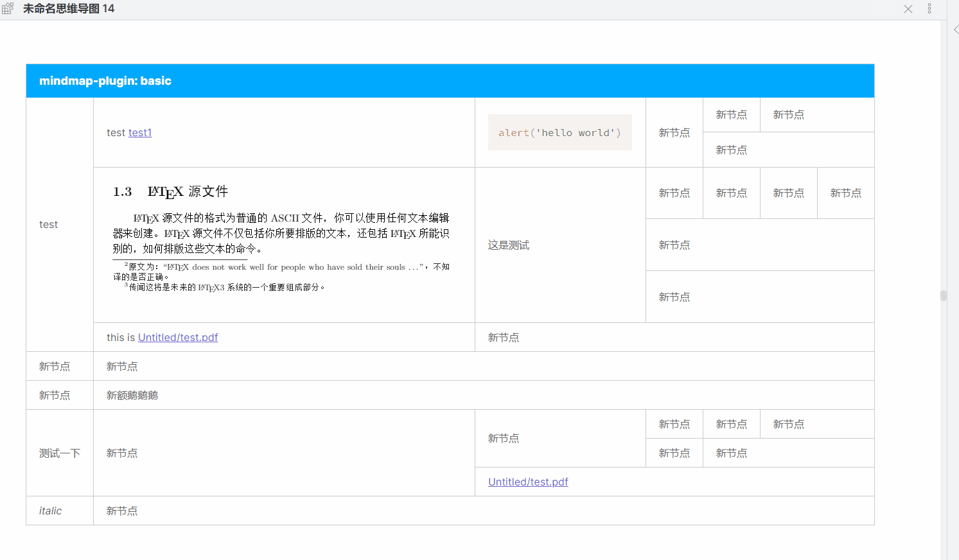Select the 这是测试 cell

point(560,245)
